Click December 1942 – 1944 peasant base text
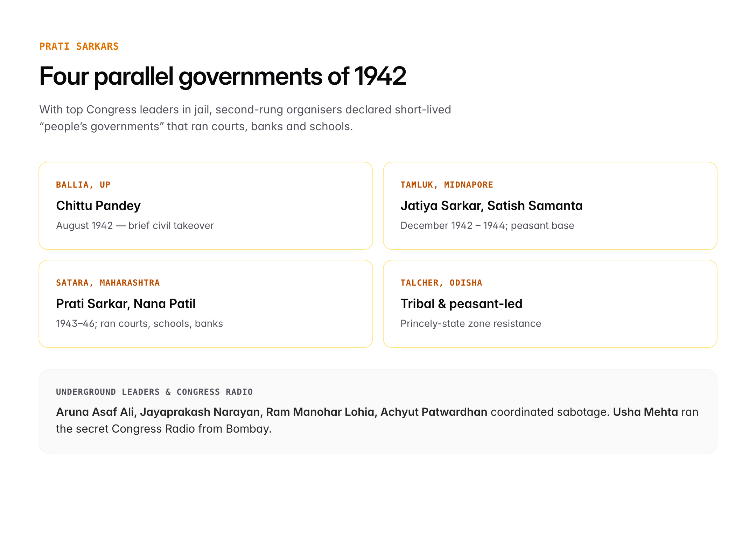Viewport: 756px width, 560px height. [x=487, y=225]
